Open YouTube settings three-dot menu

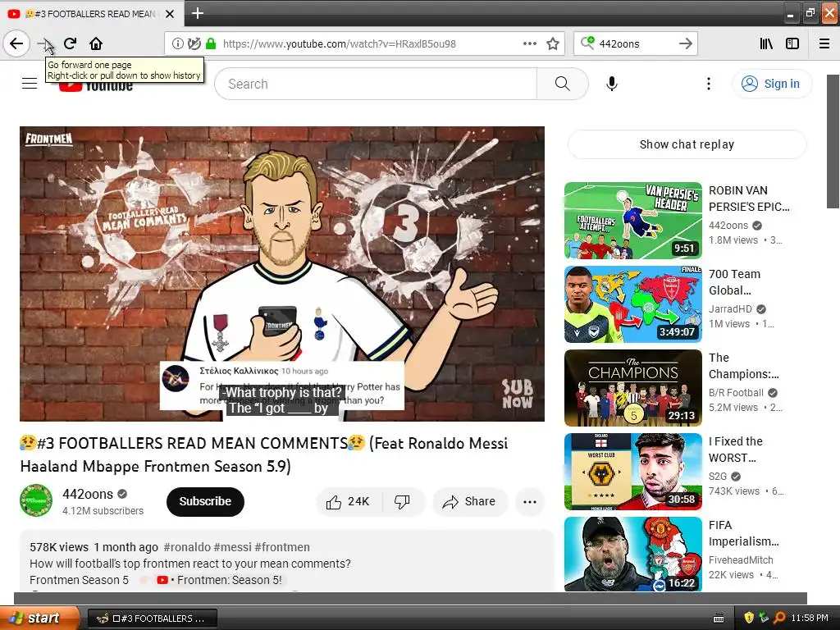pyautogui.click(x=708, y=84)
